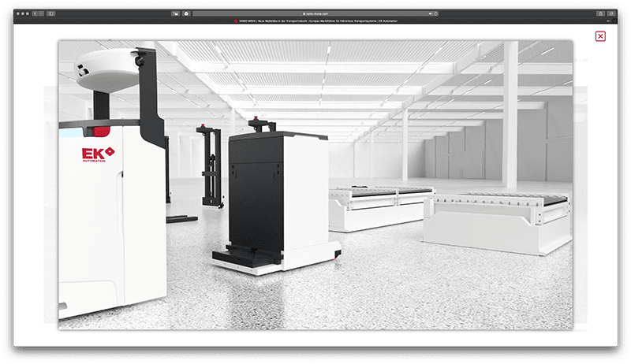Select the VARIO MOVE browser tab
The height and width of the screenshot is (364, 631).
coord(315,20)
